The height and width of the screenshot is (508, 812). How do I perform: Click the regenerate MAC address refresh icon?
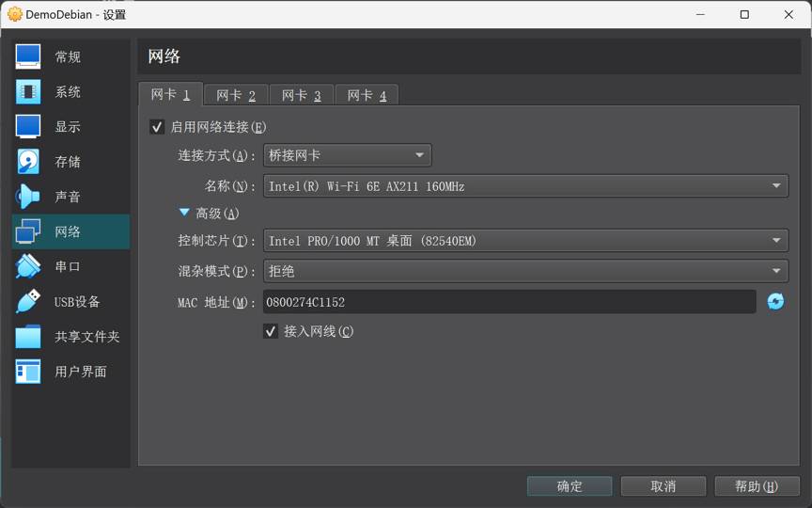coord(775,301)
